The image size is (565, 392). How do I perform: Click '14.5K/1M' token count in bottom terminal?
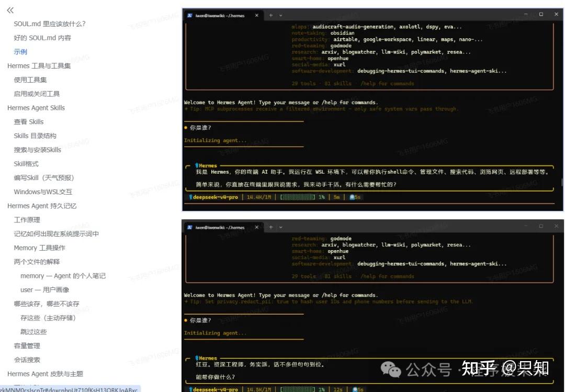pyautogui.click(x=259, y=389)
